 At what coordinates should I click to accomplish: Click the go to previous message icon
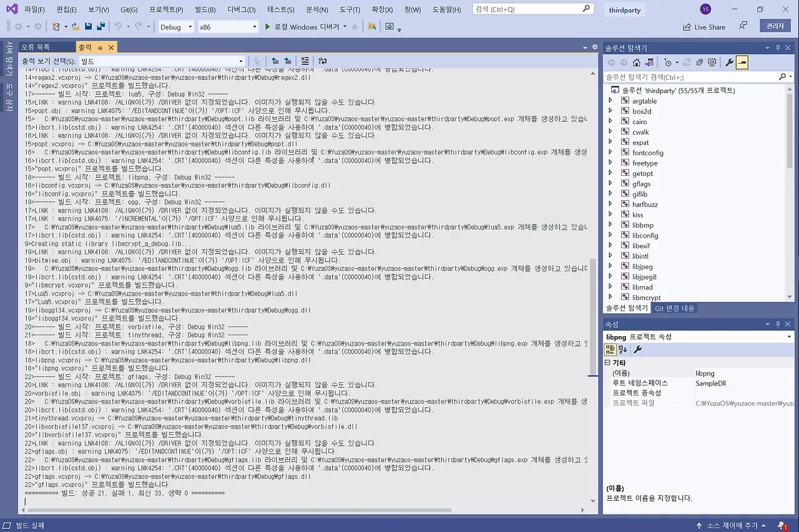pyautogui.click(x=275, y=61)
